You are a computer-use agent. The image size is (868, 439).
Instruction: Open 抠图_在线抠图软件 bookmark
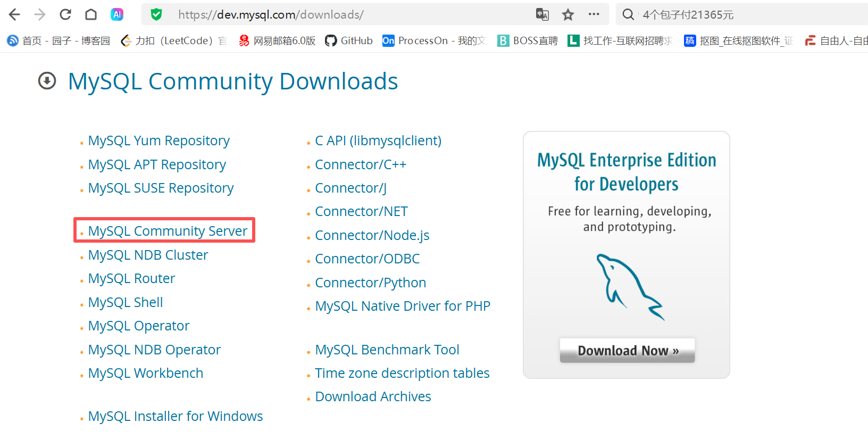point(739,40)
